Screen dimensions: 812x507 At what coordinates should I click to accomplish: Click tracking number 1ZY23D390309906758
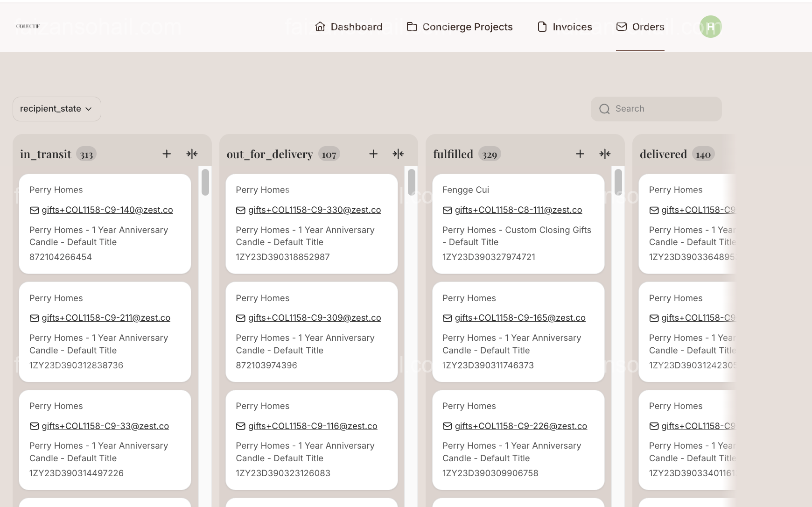(x=490, y=473)
